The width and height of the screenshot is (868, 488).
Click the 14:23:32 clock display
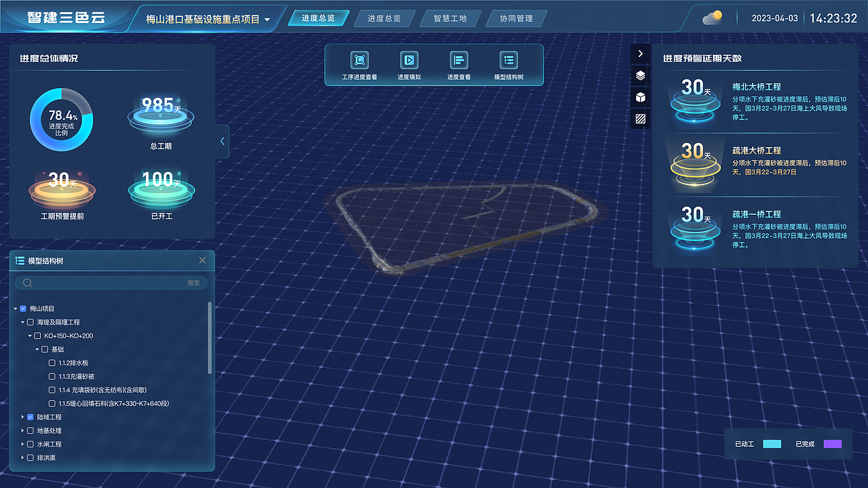[833, 18]
